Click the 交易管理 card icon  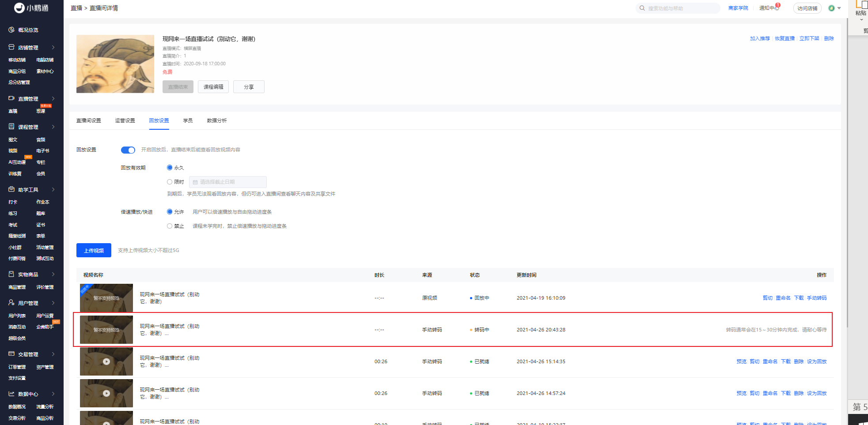point(11,354)
